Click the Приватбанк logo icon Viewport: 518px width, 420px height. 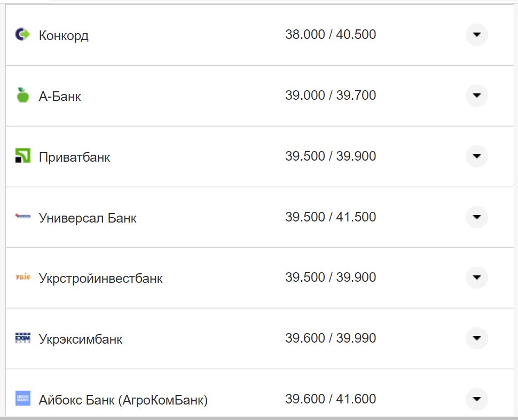pyautogui.click(x=22, y=156)
